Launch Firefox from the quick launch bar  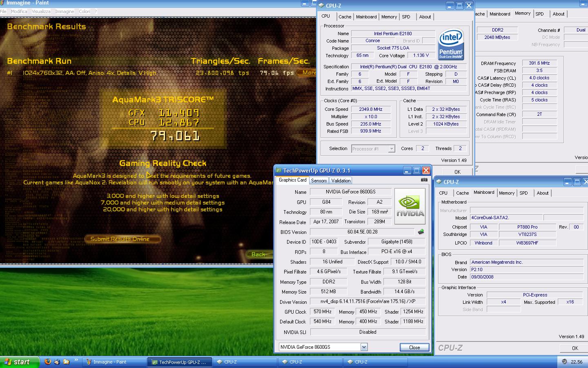click(x=47, y=361)
